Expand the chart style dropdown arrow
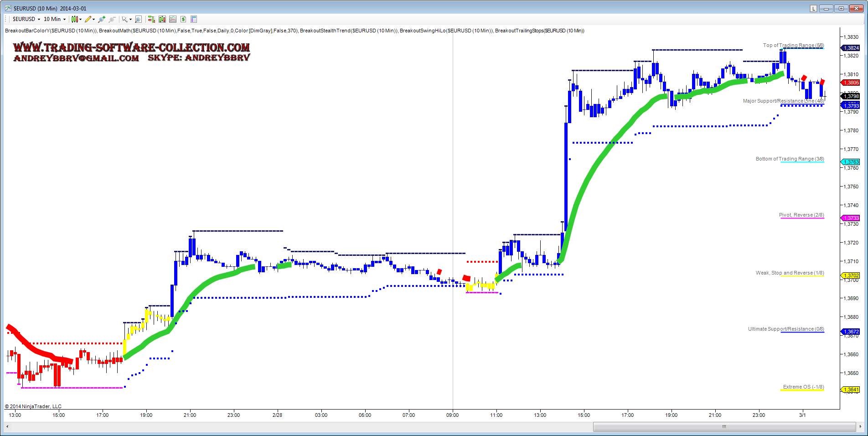The image size is (868, 436). click(81, 19)
